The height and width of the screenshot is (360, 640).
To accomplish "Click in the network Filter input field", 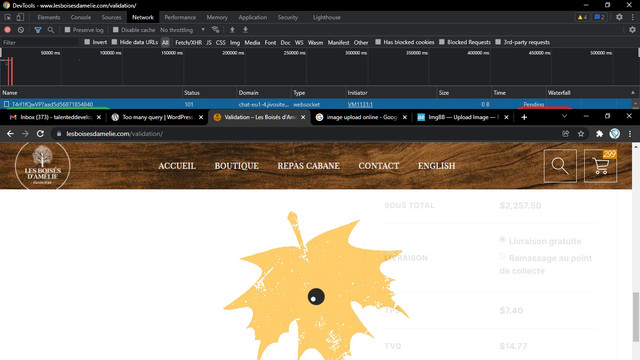I will 40,42.
